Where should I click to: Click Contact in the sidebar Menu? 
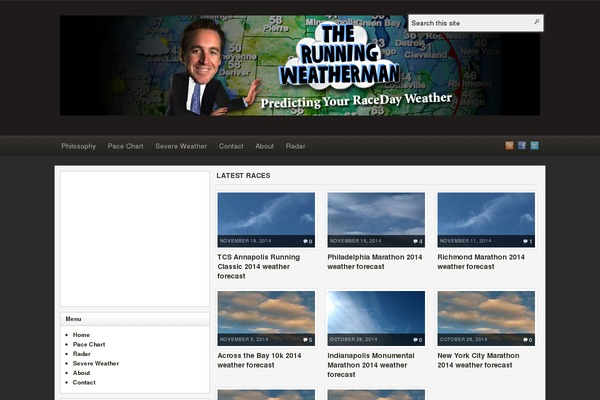coord(84,382)
